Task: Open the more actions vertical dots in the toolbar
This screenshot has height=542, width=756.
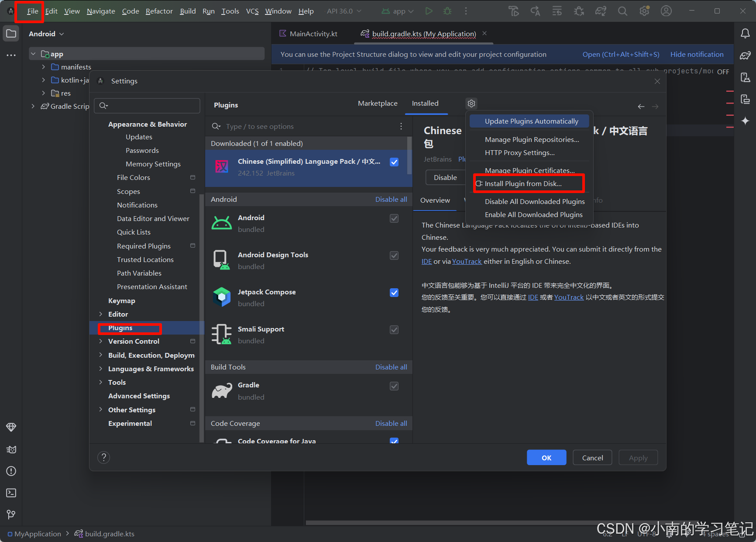Action: (x=466, y=11)
